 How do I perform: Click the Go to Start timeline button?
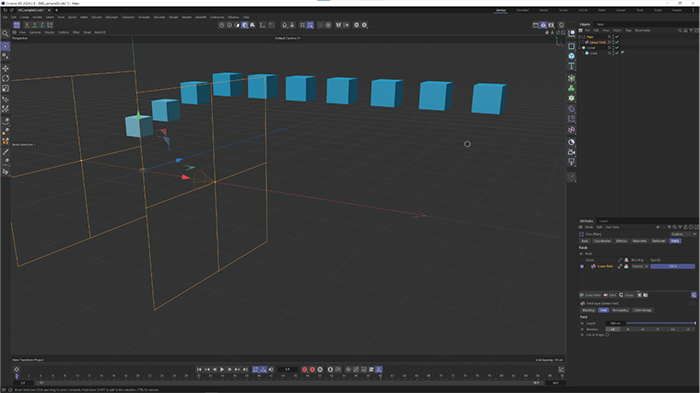click(199, 369)
